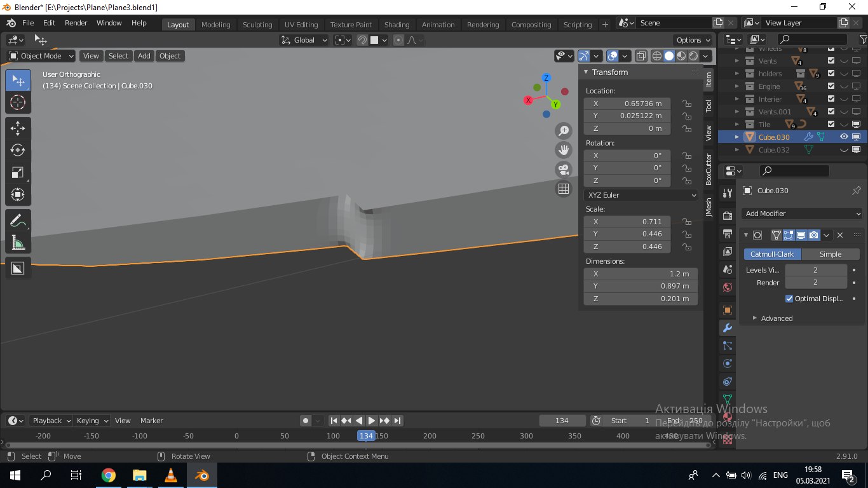Expand the Cube.030 outliner row

[x=737, y=137]
